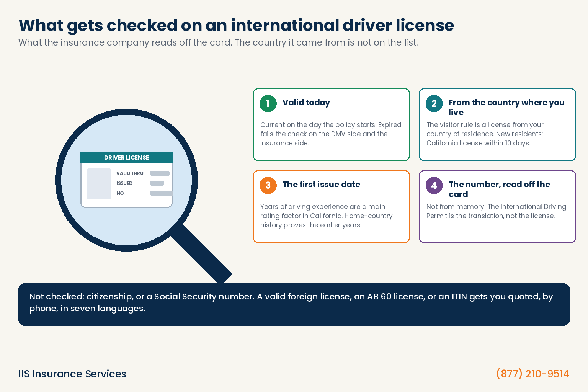The height and width of the screenshot is (392, 588).
Task: Select the 'Valid today' heading
Action: (306, 103)
